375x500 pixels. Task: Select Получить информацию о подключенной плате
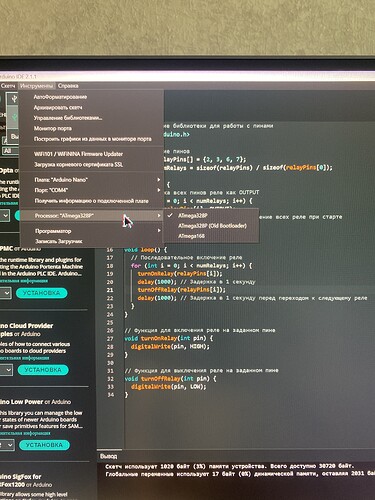tap(92, 201)
